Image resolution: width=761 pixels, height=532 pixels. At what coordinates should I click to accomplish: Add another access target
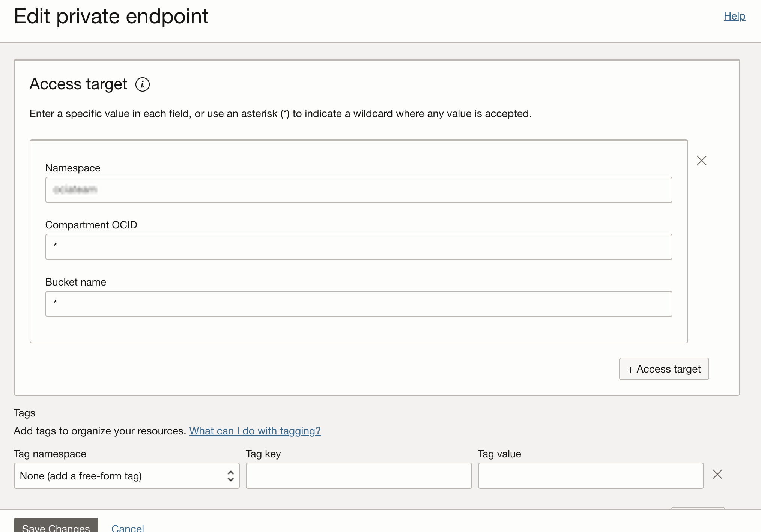click(663, 369)
